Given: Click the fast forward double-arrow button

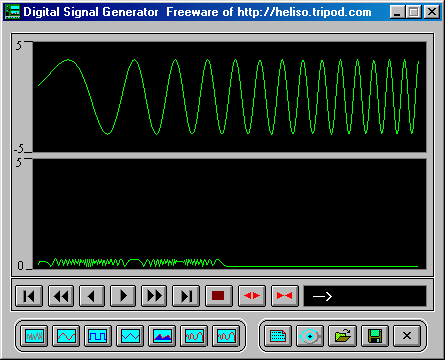Looking at the screenshot, I should 154,296.
